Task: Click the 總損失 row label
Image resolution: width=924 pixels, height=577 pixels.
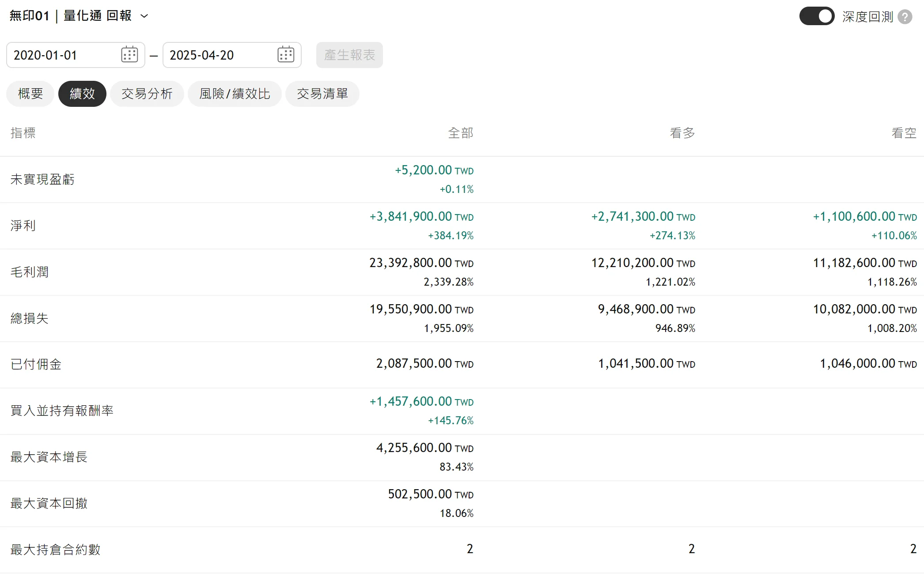Action: click(x=30, y=318)
